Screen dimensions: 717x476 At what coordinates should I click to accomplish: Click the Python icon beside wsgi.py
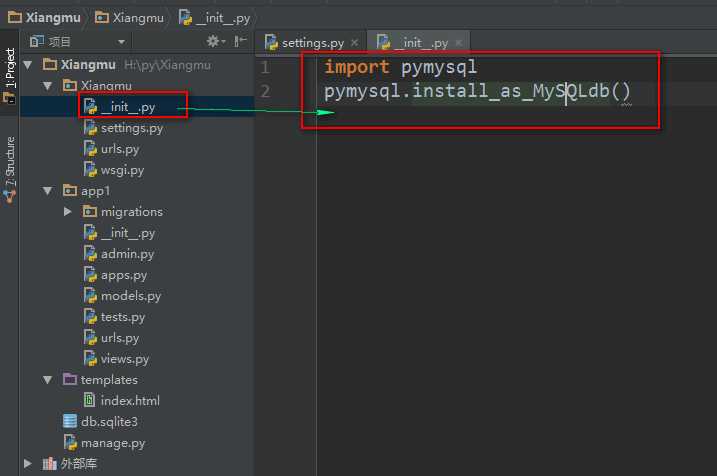(x=90, y=170)
